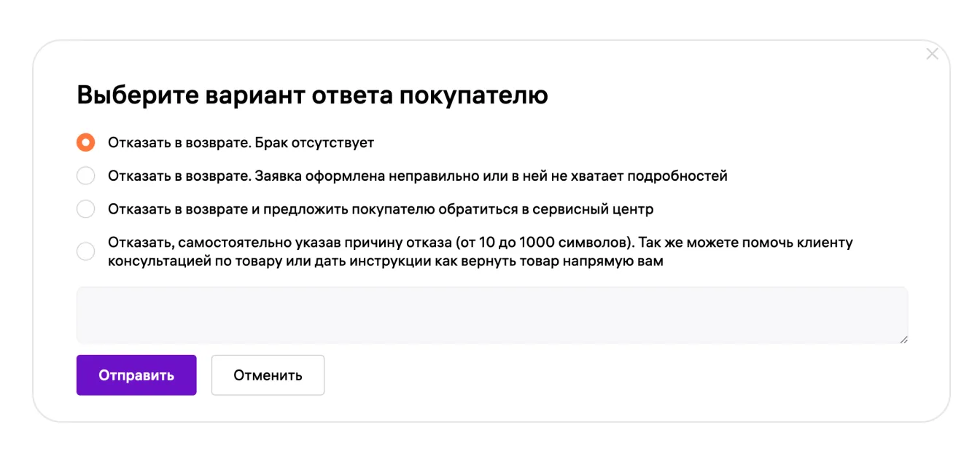Select the 'Заявка оформлена неправильно' radio button

coord(86,176)
